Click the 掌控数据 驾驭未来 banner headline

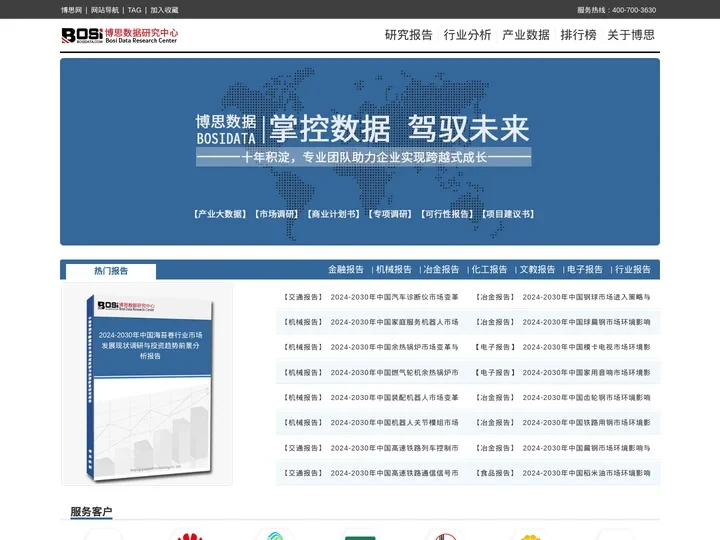399,129
